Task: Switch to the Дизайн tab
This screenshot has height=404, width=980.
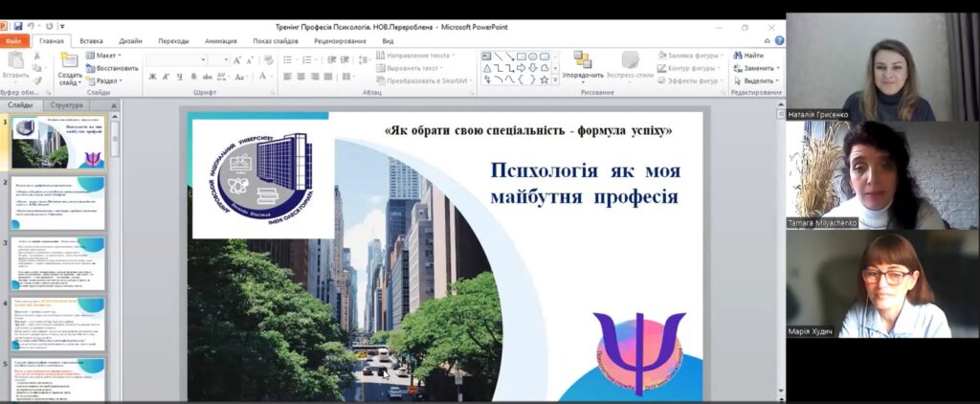Action: (130, 40)
